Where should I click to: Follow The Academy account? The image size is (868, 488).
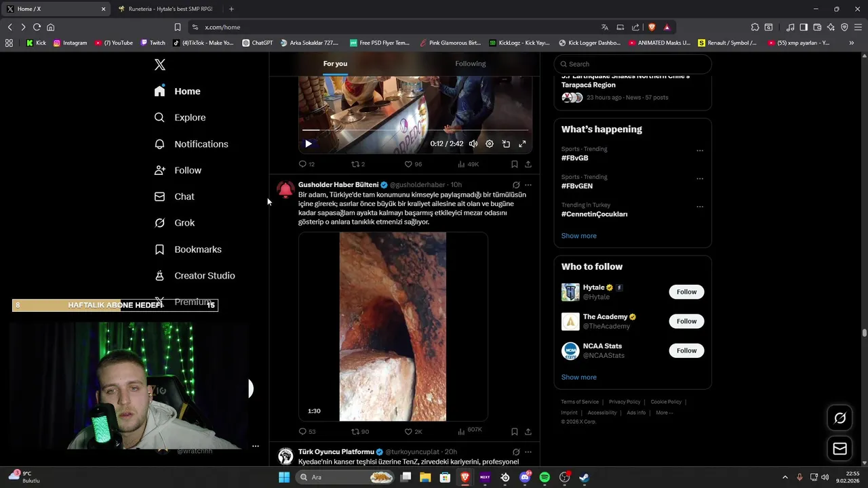pos(686,321)
